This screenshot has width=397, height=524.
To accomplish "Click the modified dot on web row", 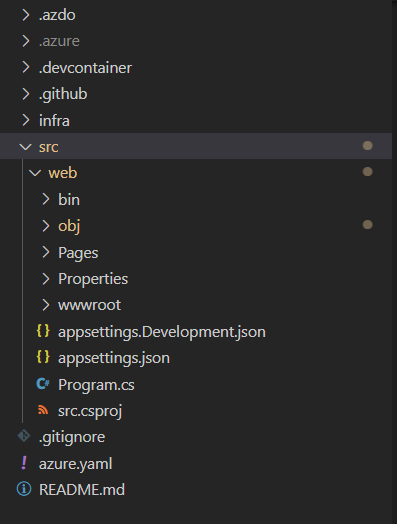I will click(368, 172).
